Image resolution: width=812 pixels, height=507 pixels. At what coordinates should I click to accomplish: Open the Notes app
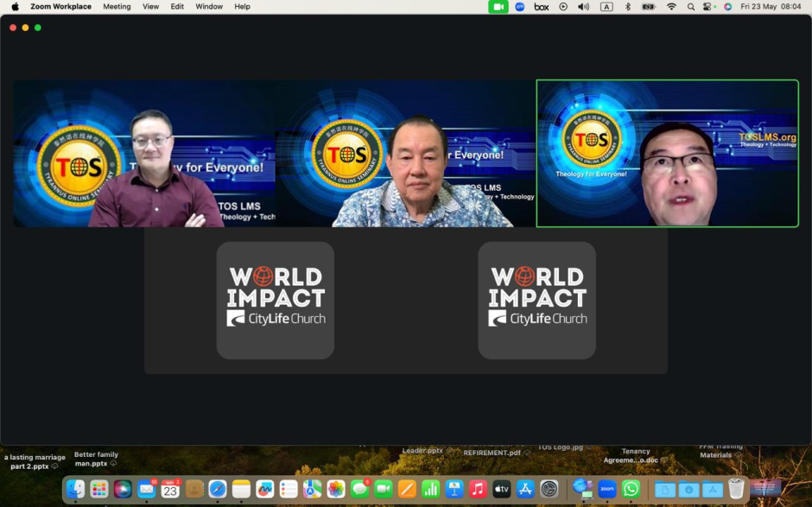(x=241, y=489)
